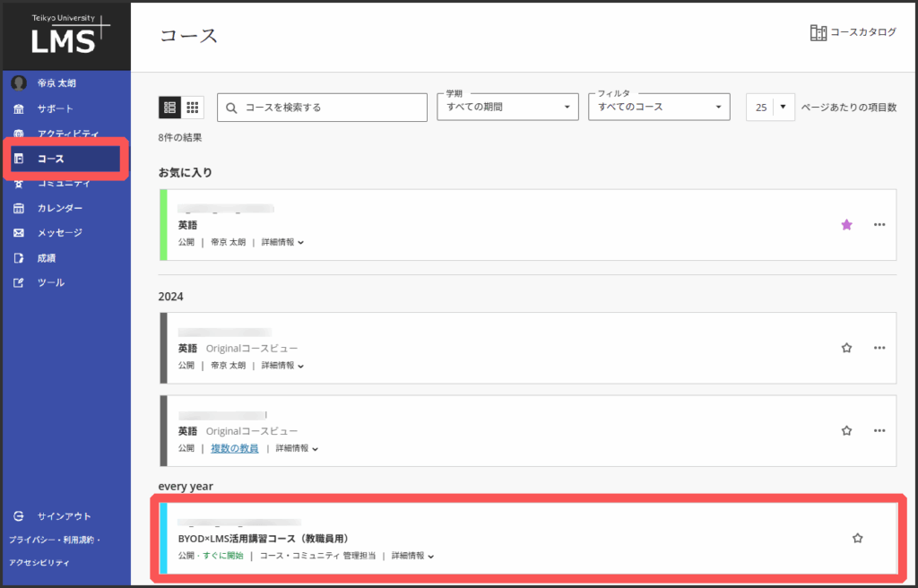Screen dimensions: 918x588
Task: Select サポート in the sidebar menu
Action: [x=56, y=108]
